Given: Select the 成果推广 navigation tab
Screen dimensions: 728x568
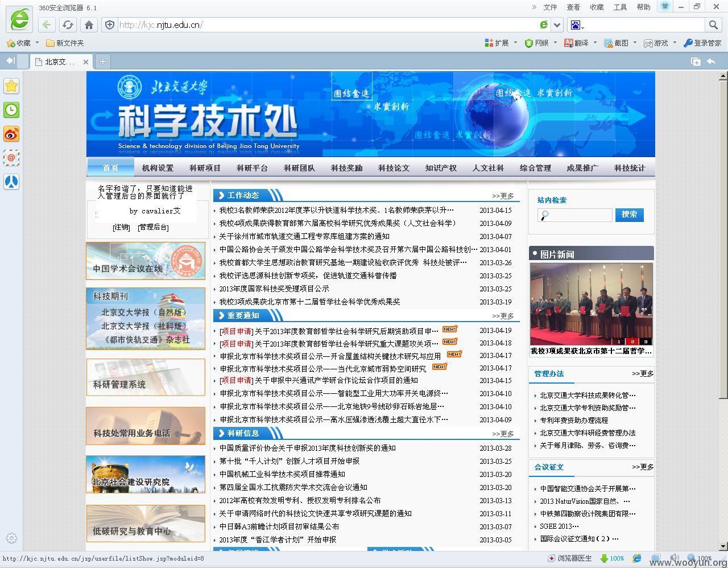Looking at the screenshot, I should point(582,168).
